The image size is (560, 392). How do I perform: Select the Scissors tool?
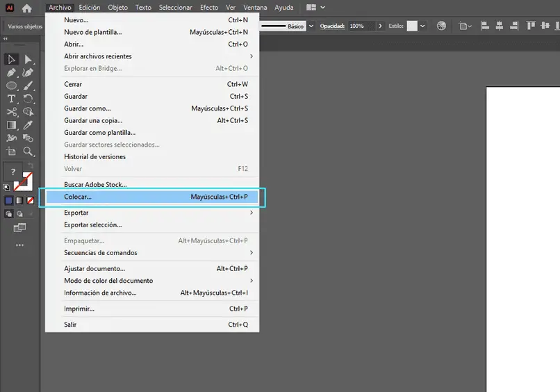[x=11, y=112]
